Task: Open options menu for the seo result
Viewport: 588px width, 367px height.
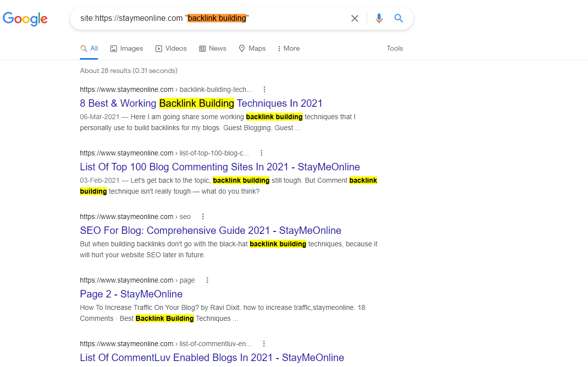Action: click(203, 217)
